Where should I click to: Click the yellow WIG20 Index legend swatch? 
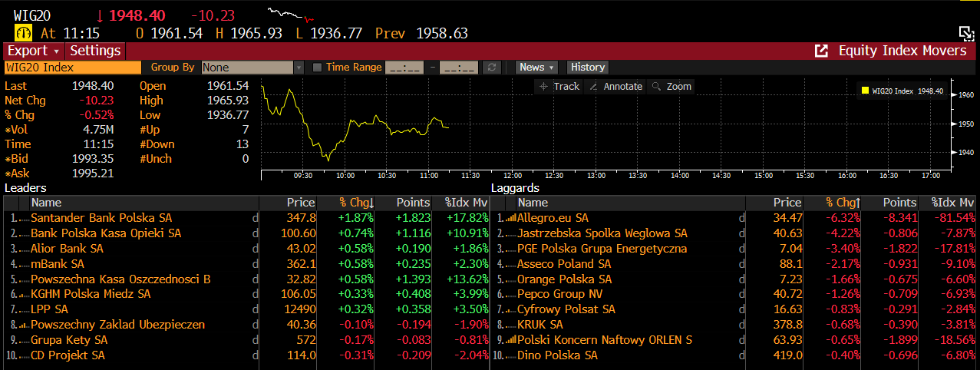coord(866,91)
